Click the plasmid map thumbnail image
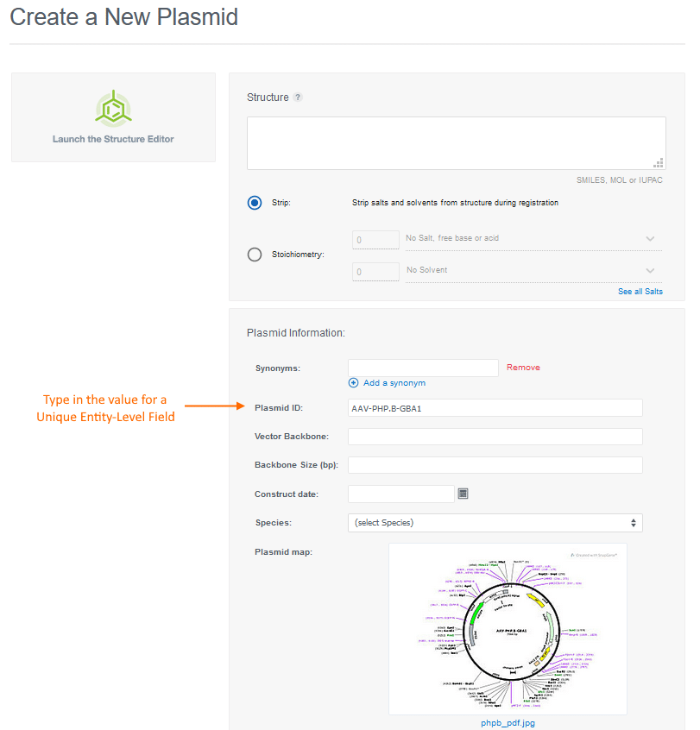 pyautogui.click(x=508, y=628)
